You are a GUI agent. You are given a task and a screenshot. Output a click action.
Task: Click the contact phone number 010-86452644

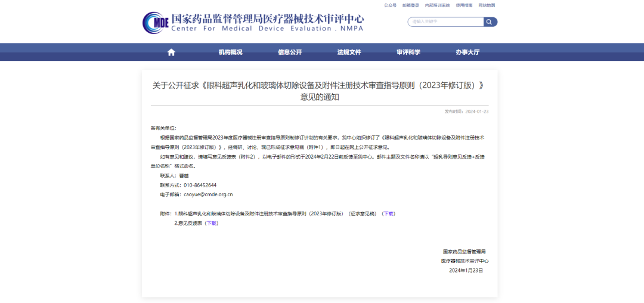click(x=200, y=185)
